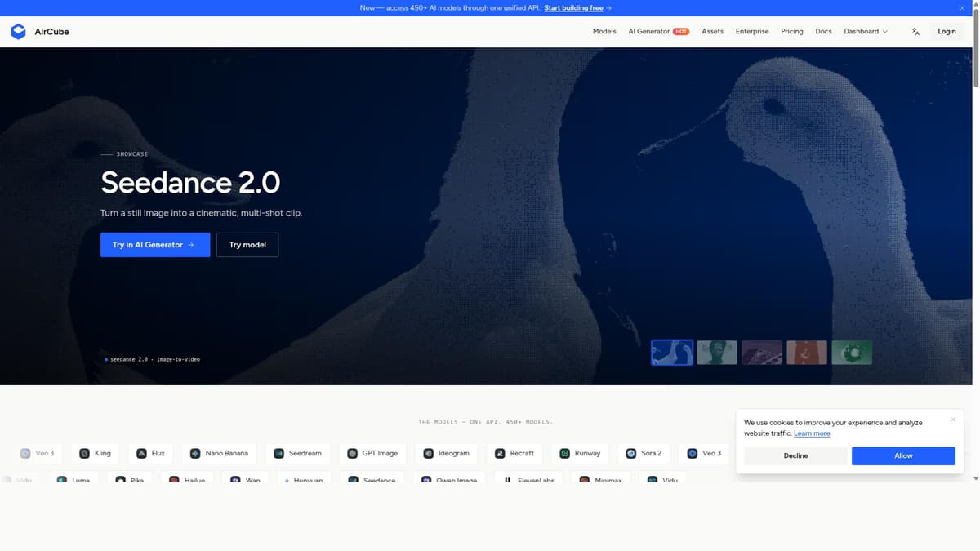
Task: Open the cookie Learn more link
Action: click(812, 433)
